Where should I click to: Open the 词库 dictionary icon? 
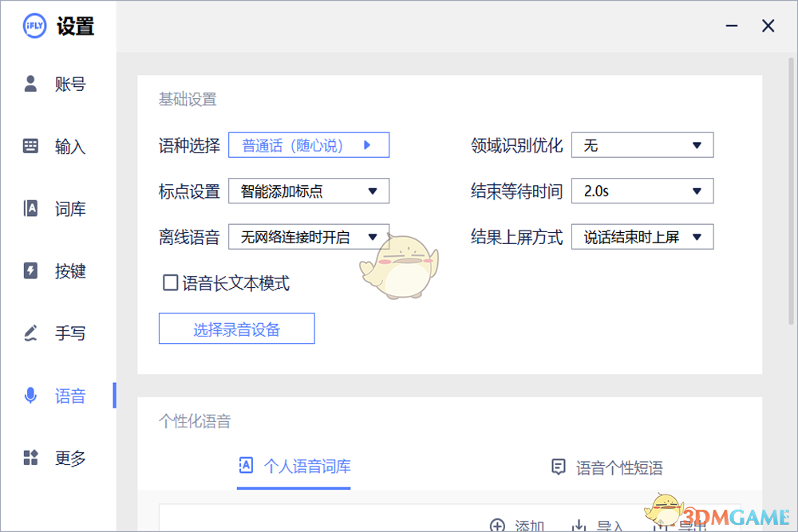(x=31, y=209)
